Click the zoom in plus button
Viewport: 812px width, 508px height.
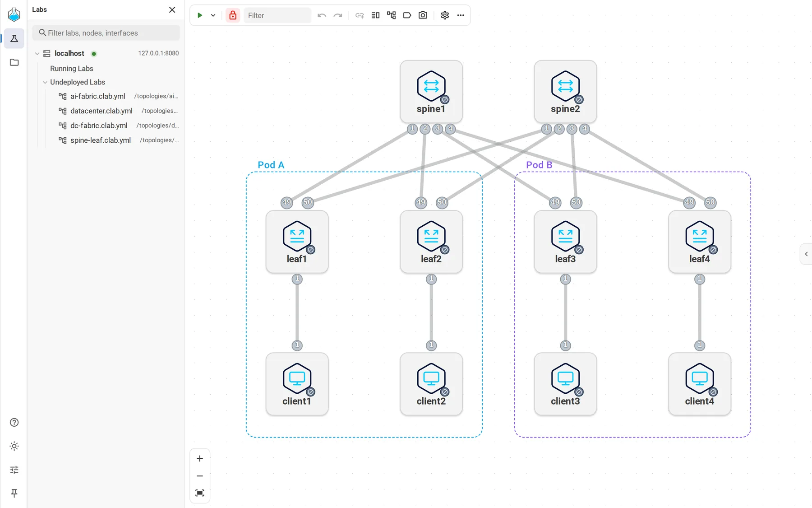[200, 459]
